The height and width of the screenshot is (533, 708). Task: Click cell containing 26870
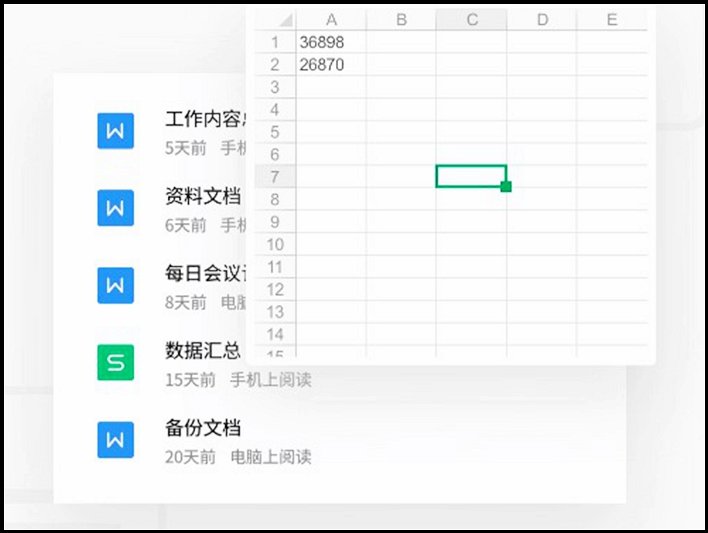331,64
